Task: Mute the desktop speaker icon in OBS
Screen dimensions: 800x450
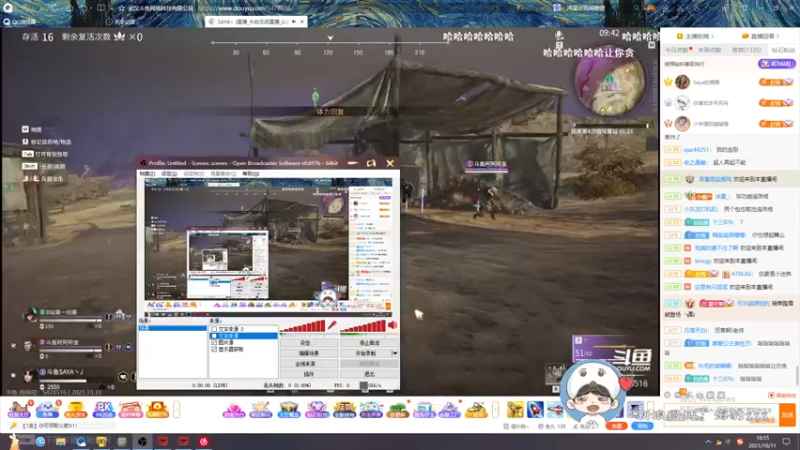Action: pyautogui.click(x=392, y=325)
